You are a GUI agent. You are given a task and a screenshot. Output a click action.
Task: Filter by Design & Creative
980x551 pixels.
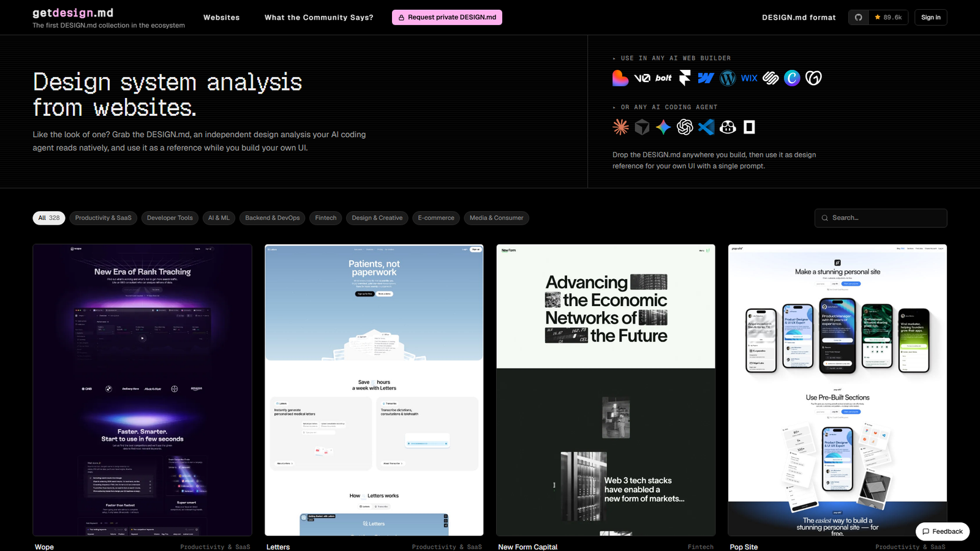coord(377,218)
